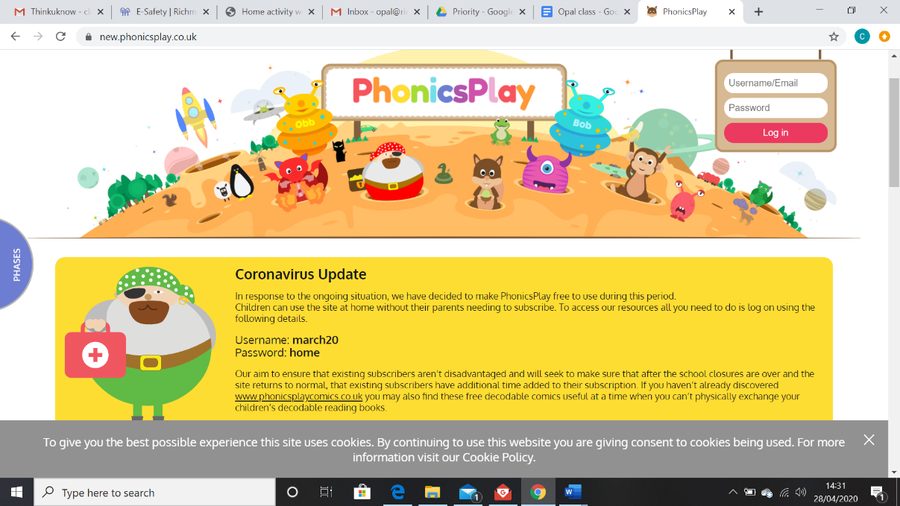Screen dimensions: 900x506
Task: Click the Password input field
Action: pyautogui.click(x=775, y=108)
